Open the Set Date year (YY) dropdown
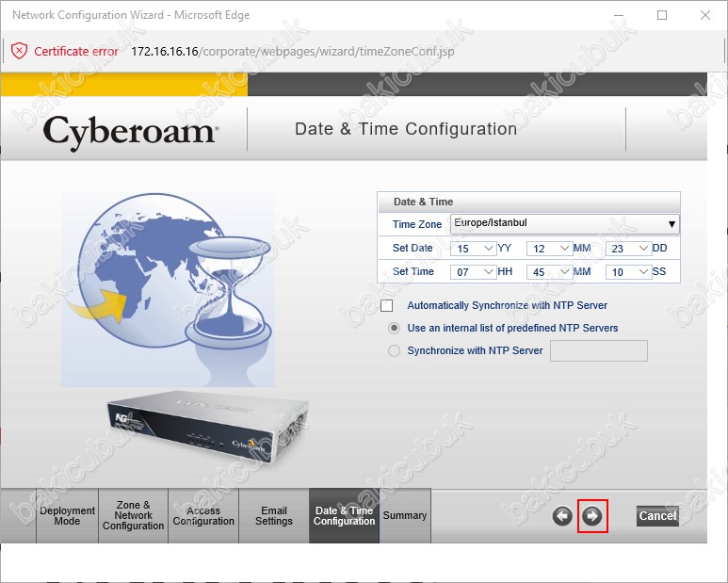 (473, 249)
